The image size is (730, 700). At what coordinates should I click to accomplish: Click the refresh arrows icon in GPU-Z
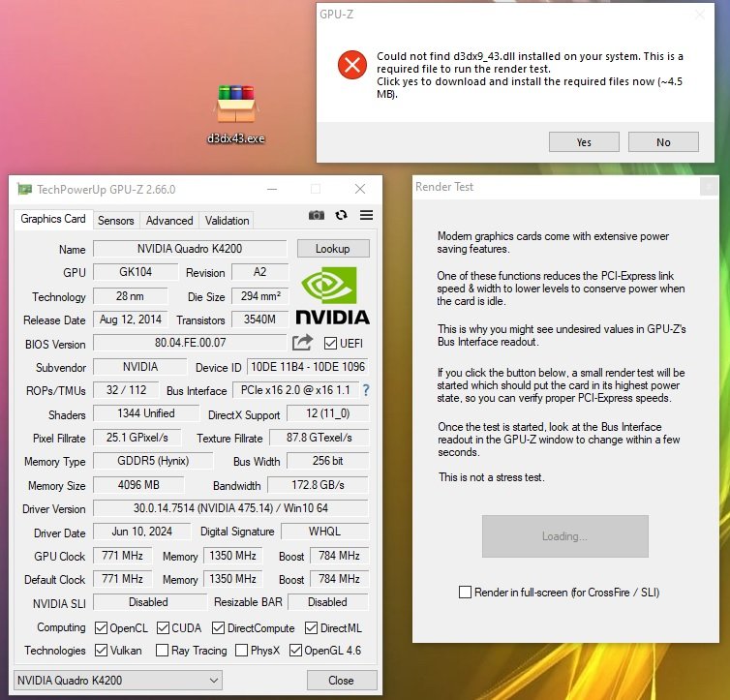(x=341, y=215)
